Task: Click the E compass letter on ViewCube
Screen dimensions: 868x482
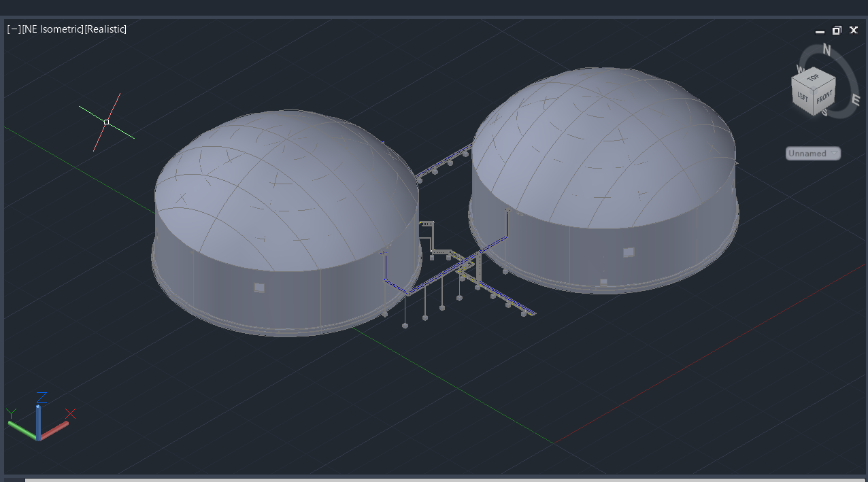Action: [x=855, y=101]
